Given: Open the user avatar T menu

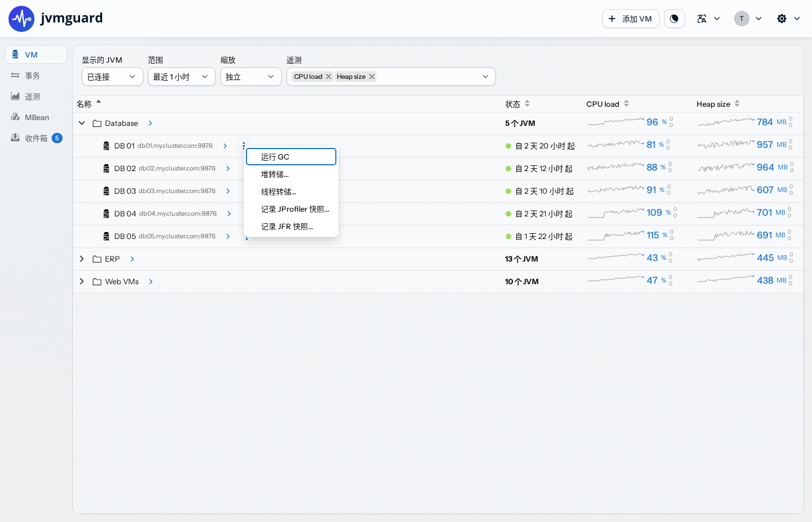Looking at the screenshot, I should click(x=748, y=19).
